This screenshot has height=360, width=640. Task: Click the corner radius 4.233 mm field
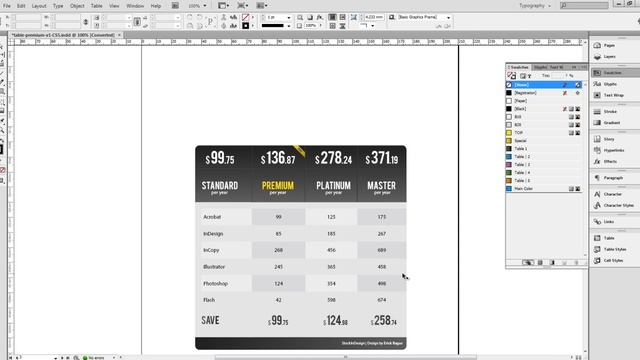click(373, 17)
